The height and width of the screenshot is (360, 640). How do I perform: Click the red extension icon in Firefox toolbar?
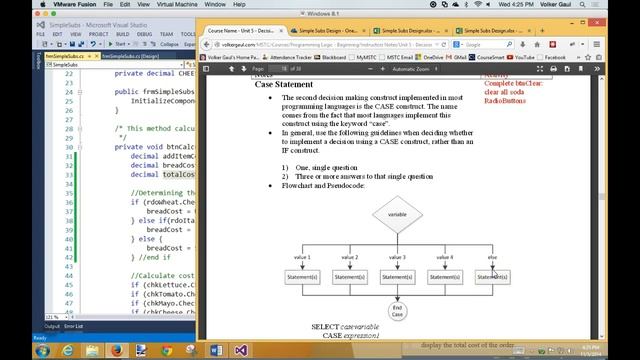coord(553,44)
